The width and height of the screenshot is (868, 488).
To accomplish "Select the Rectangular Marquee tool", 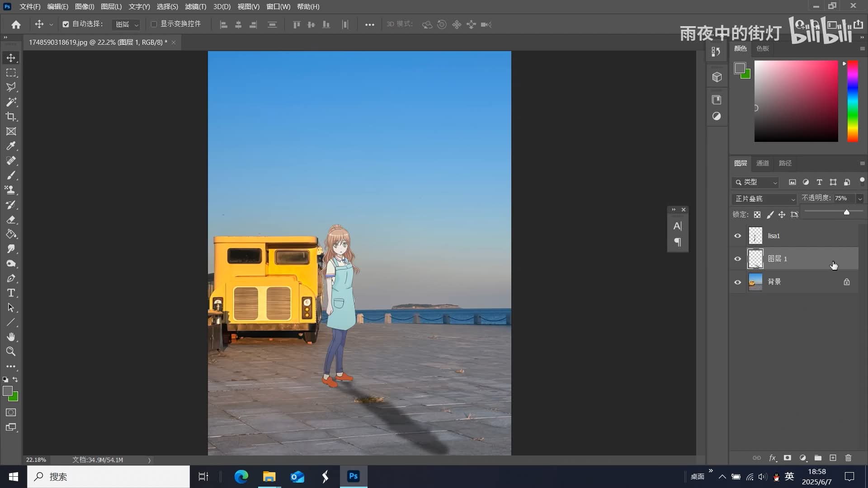I will [x=11, y=73].
